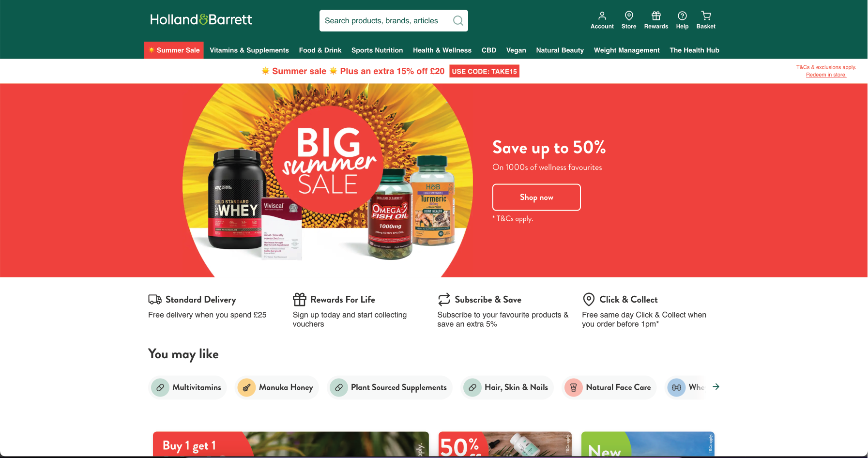This screenshot has width=868, height=458.
Task: Open the Buy 1 get 1 promo tile
Action: 290,444
